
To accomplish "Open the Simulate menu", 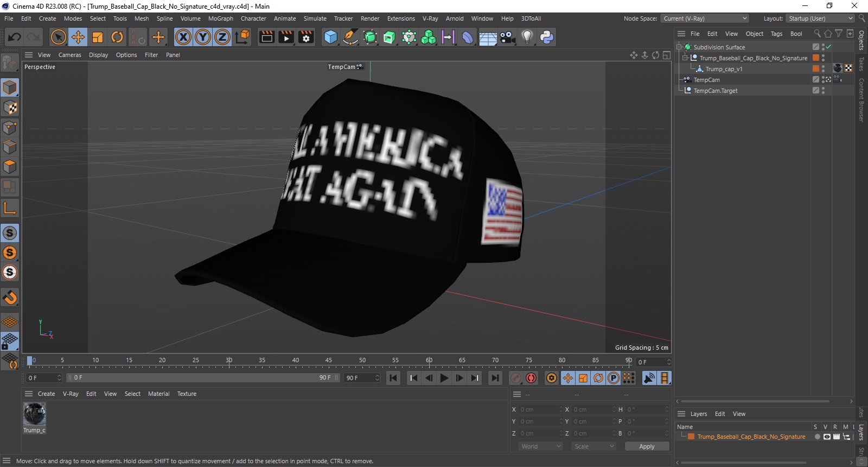I will (x=315, y=18).
